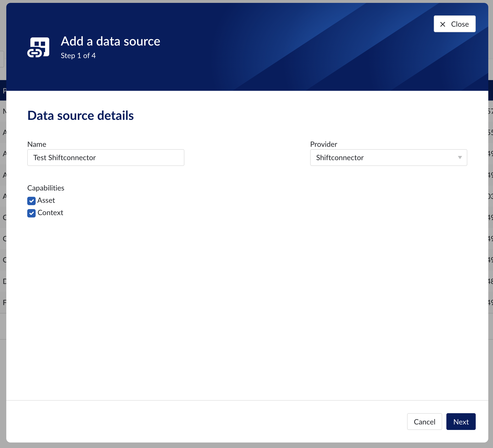Open the Provider dropdown showing Shiftconnector
Viewport: 493px width, 448px height.
pos(382,158)
